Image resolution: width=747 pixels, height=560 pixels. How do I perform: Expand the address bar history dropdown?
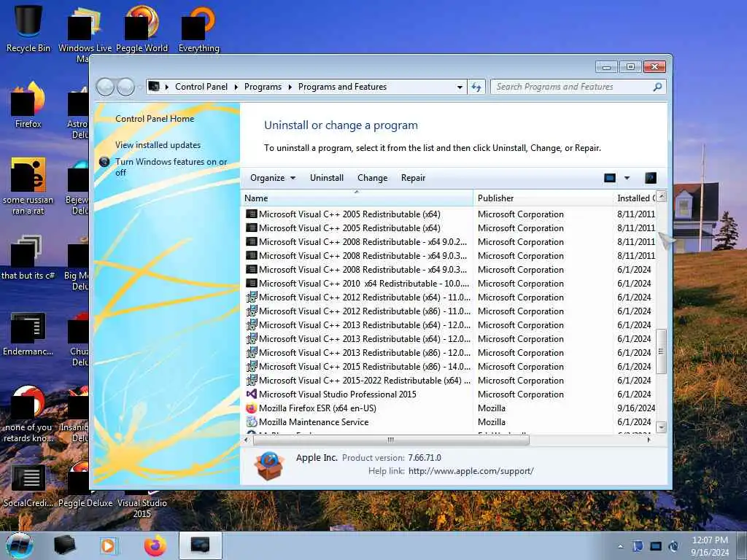coord(460,87)
